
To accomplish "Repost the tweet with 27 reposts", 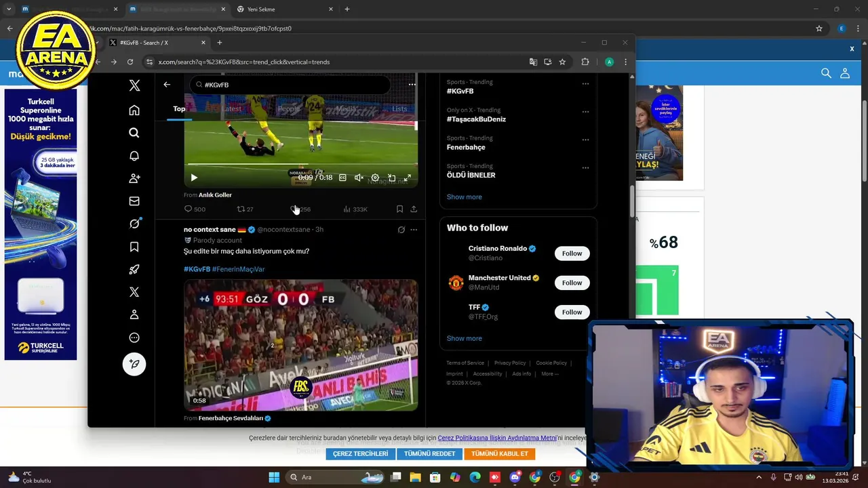I will (x=245, y=209).
